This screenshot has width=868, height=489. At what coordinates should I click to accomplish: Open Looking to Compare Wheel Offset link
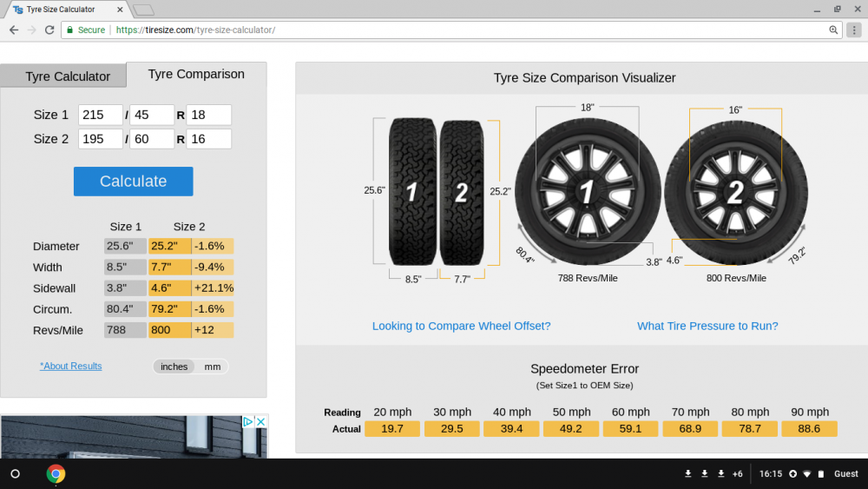click(x=461, y=326)
